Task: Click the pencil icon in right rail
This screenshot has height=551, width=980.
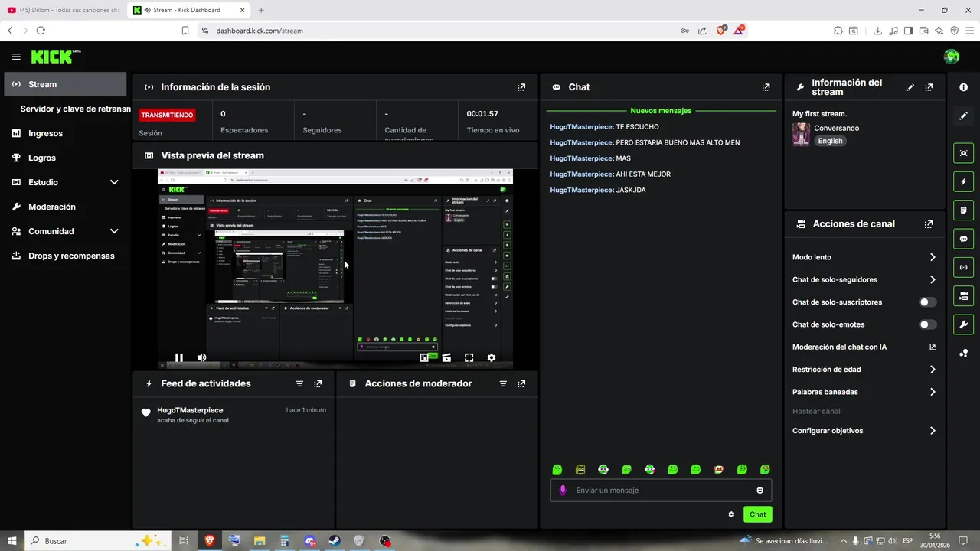Action: coord(963,116)
